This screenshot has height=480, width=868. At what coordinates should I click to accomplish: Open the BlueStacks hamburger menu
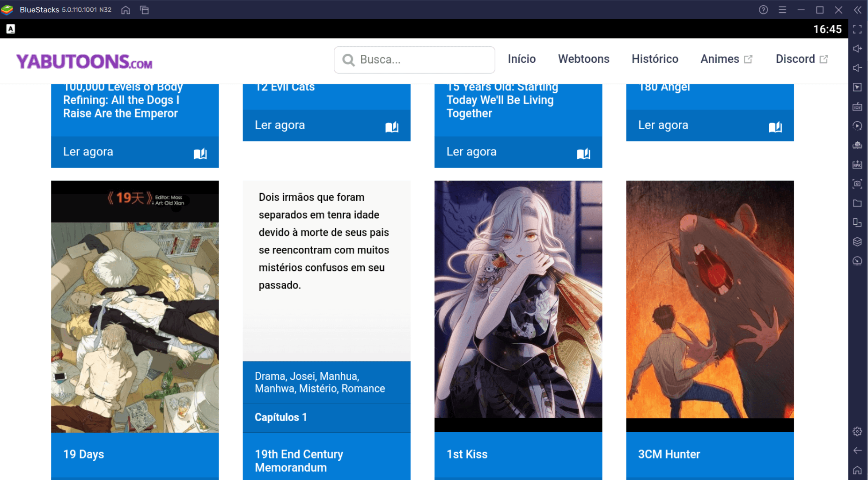[x=782, y=10]
